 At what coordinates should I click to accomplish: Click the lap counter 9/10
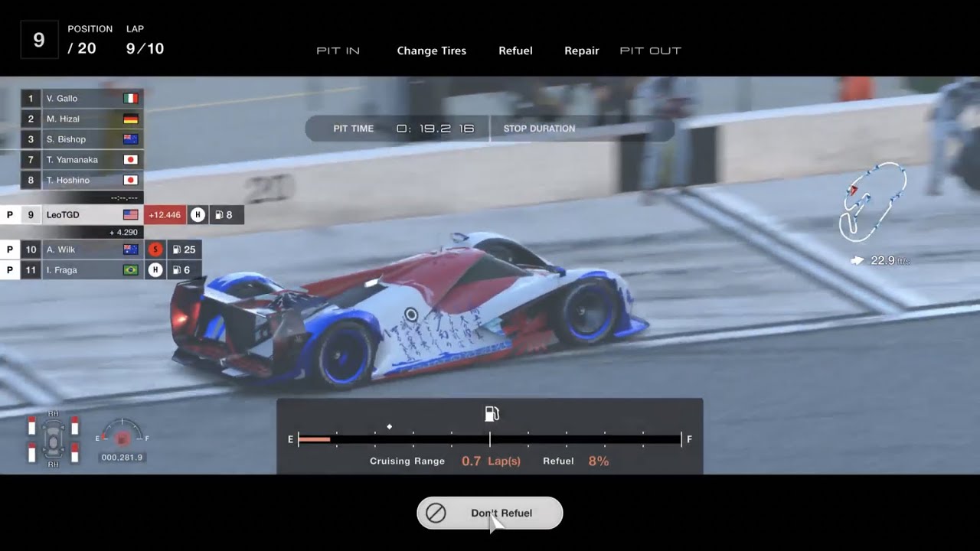(145, 49)
